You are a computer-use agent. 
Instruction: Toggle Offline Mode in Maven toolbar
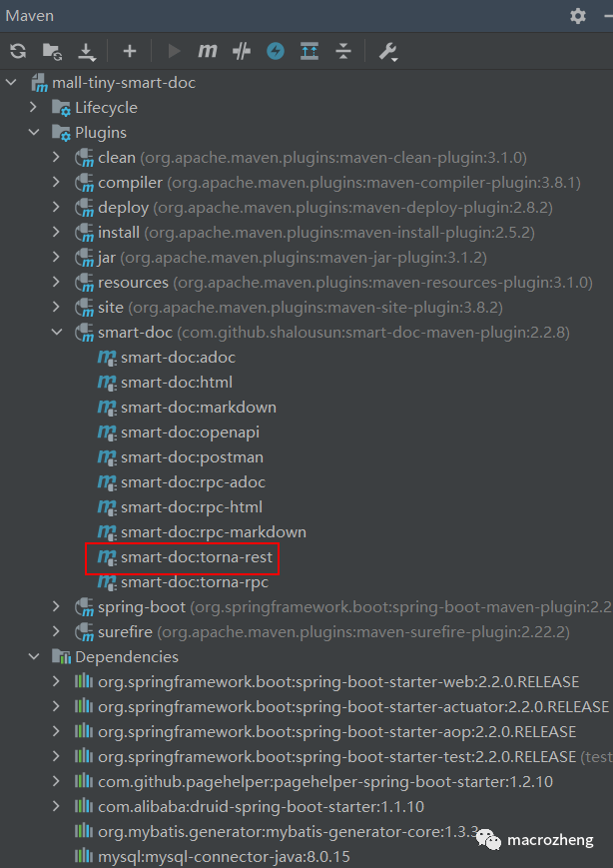[241, 51]
